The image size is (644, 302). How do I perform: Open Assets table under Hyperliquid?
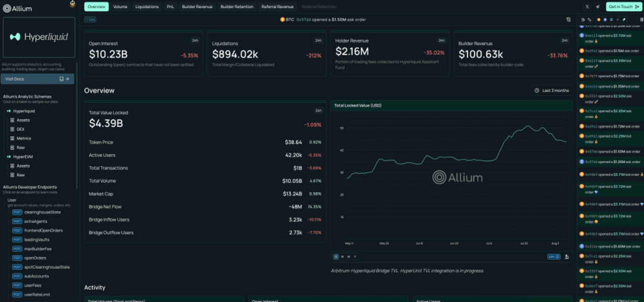point(23,120)
